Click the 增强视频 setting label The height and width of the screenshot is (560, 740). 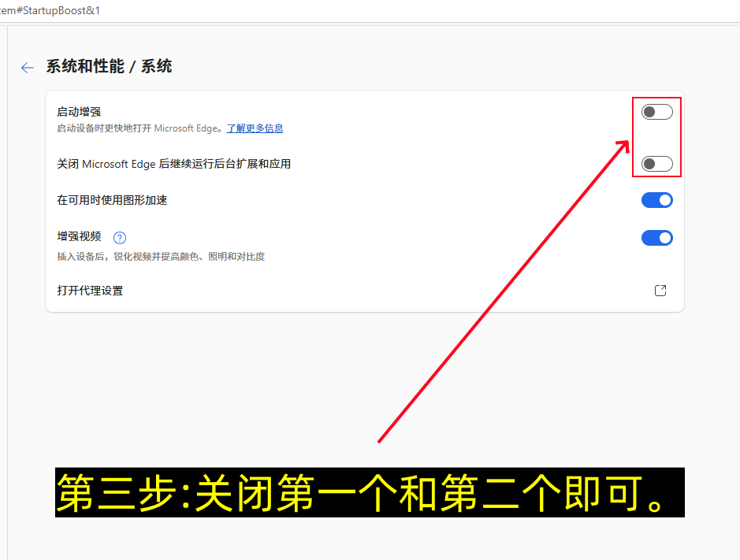[x=79, y=236]
